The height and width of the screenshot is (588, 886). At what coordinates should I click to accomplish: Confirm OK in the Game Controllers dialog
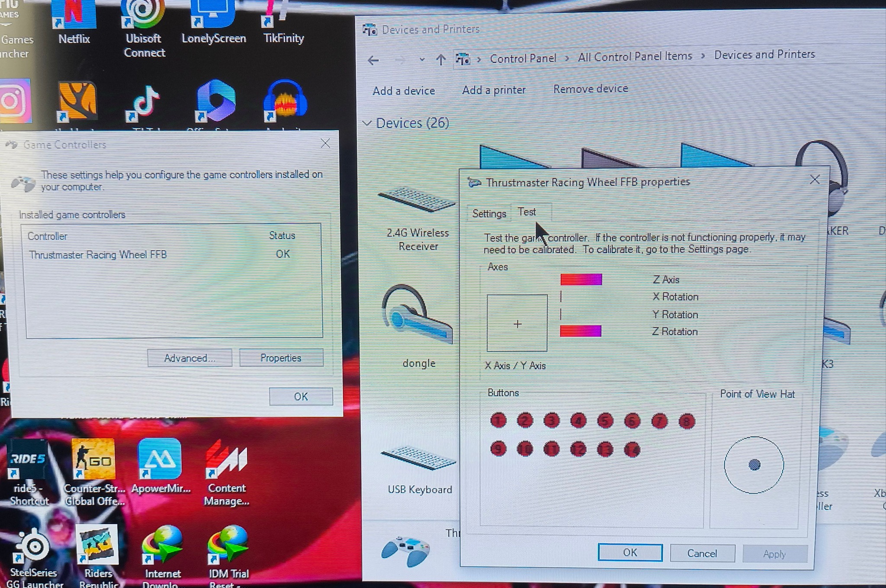301,396
